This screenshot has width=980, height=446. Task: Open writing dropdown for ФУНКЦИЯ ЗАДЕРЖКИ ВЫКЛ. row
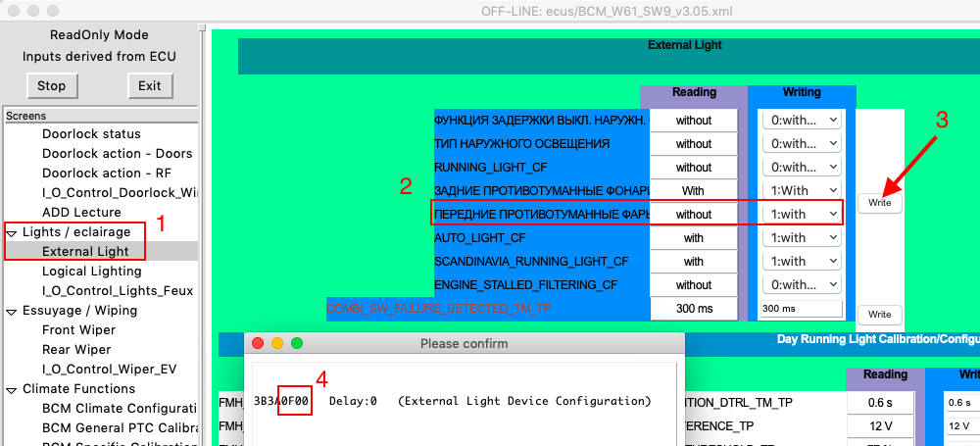[x=802, y=121]
